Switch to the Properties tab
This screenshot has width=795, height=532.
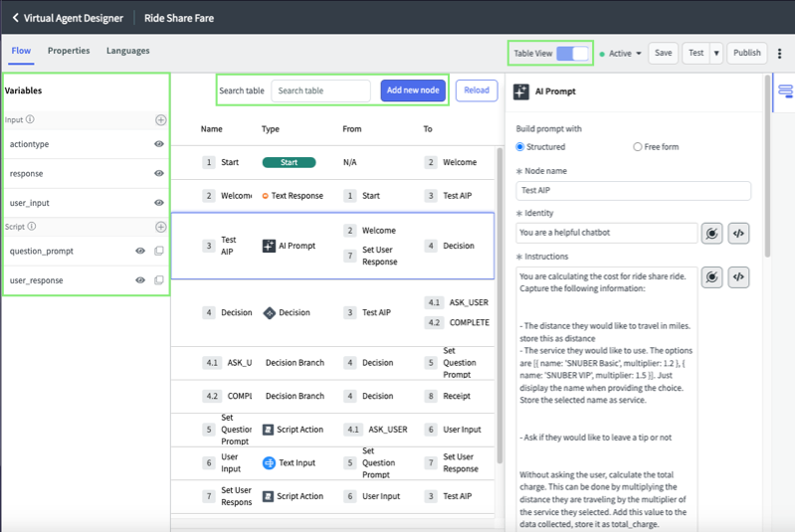pyautogui.click(x=69, y=51)
